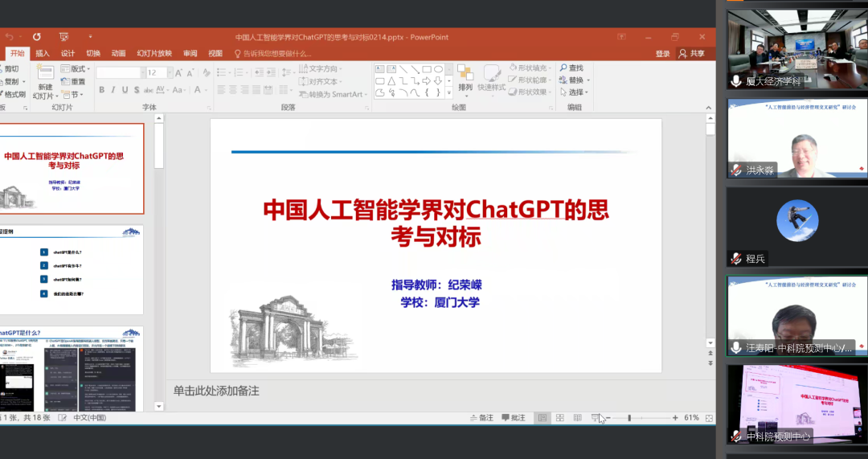Click the 共享 (Share) button

click(x=692, y=53)
